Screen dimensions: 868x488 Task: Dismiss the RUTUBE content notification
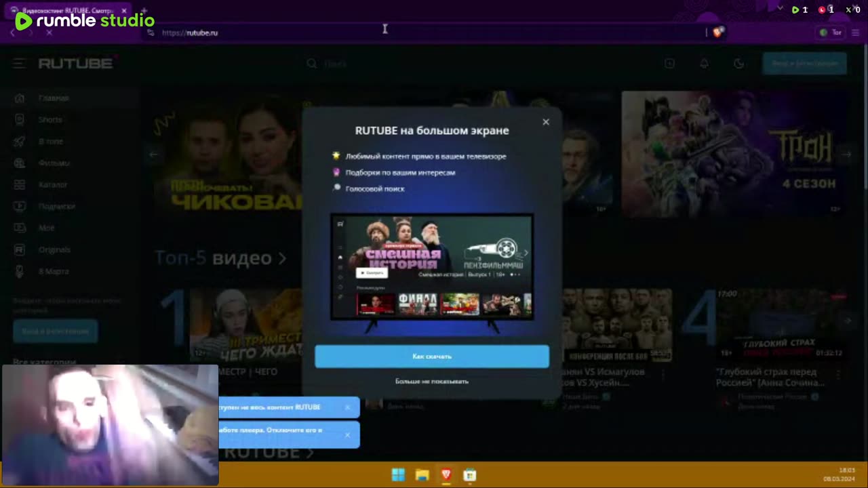[347, 407]
